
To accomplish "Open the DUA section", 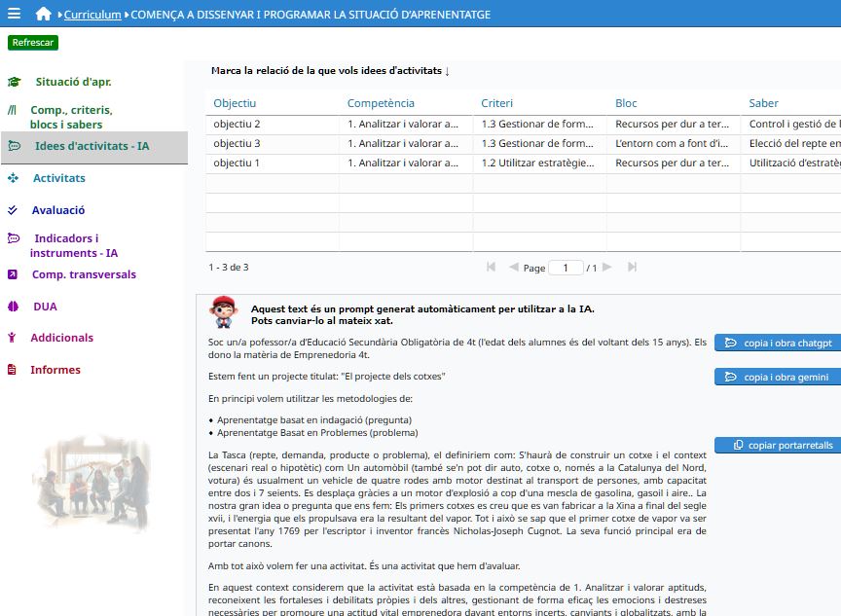I will 45,307.
